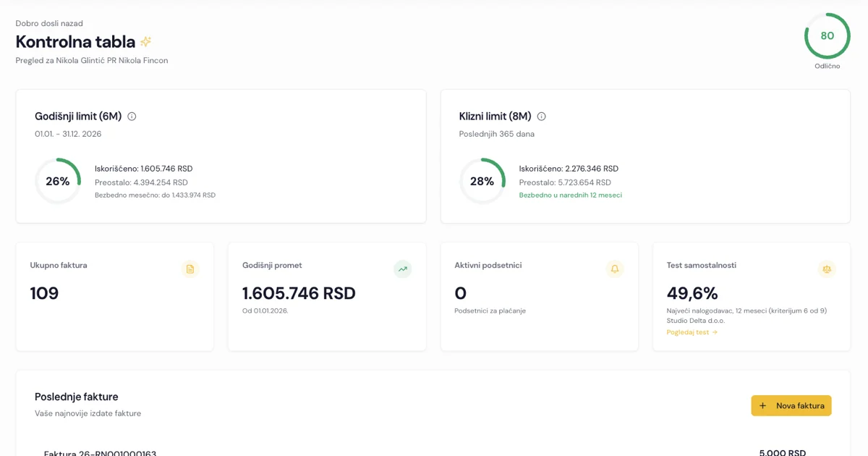Image resolution: width=868 pixels, height=456 pixels.
Task: Click Iskorišćeno: 2.276.346 RSD text
Action: tap(569, 169)
